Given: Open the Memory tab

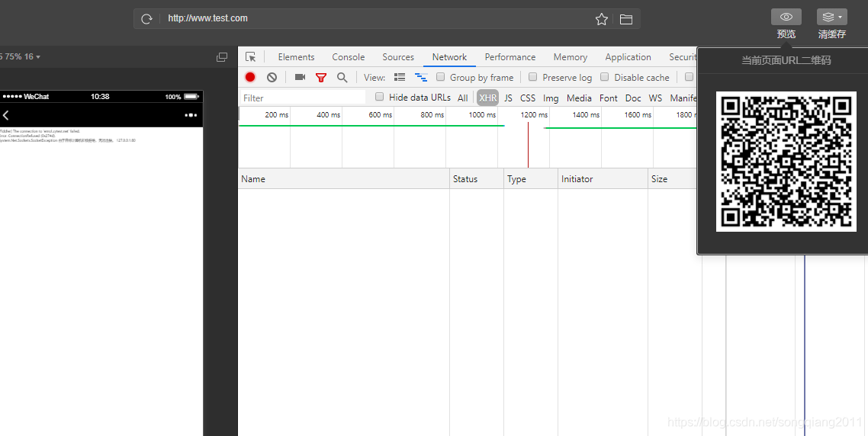Looking at the screenshot, I should [571, 57].
